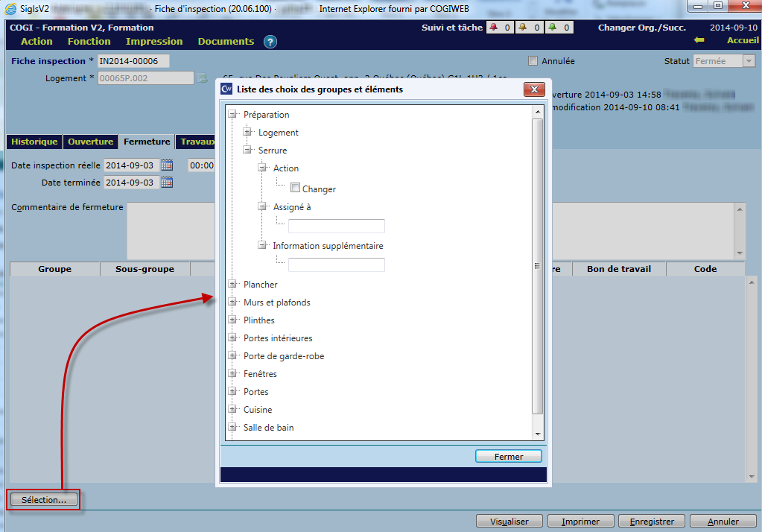762x532 pixels.
Task: Click the red bell notification icon
Action: click(x=493, y=28)
